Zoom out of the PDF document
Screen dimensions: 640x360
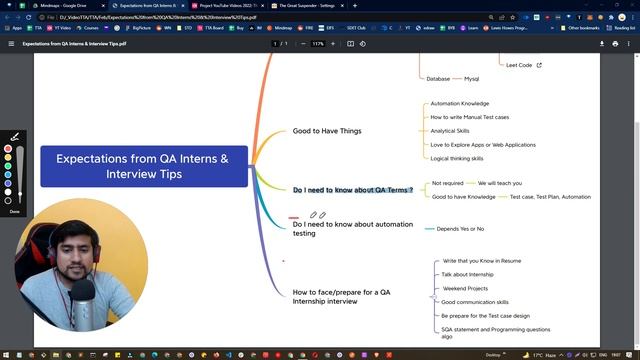pos(303,44)
